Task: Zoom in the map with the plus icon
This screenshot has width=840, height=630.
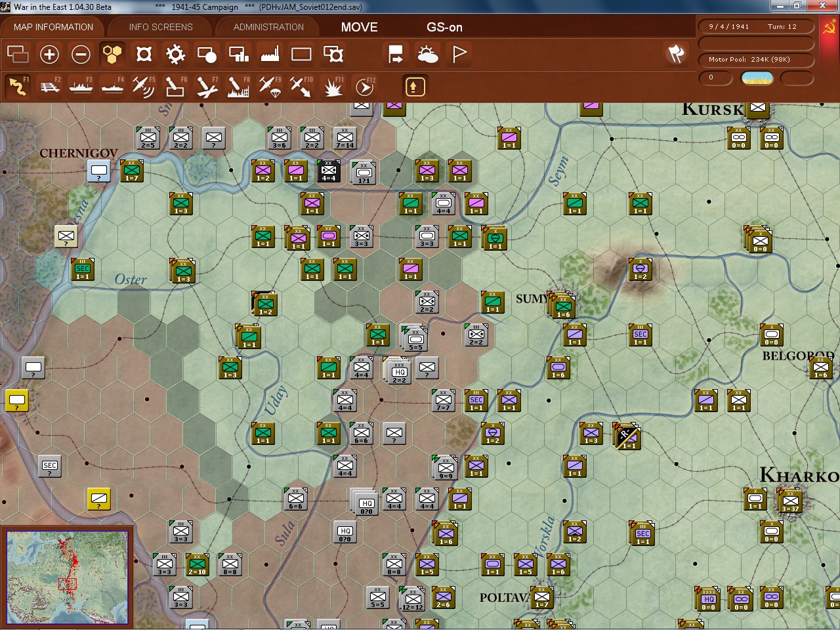Action: [49, 54]
